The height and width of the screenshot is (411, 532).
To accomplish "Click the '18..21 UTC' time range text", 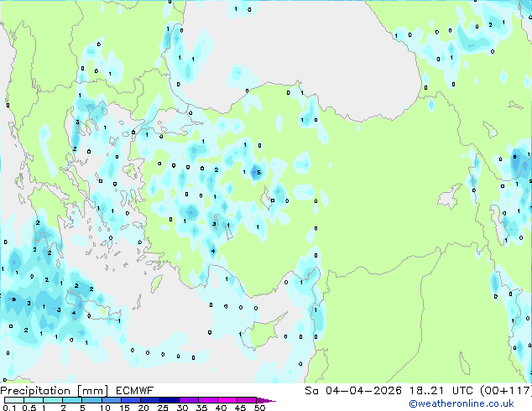I will [x=442, y=391].
